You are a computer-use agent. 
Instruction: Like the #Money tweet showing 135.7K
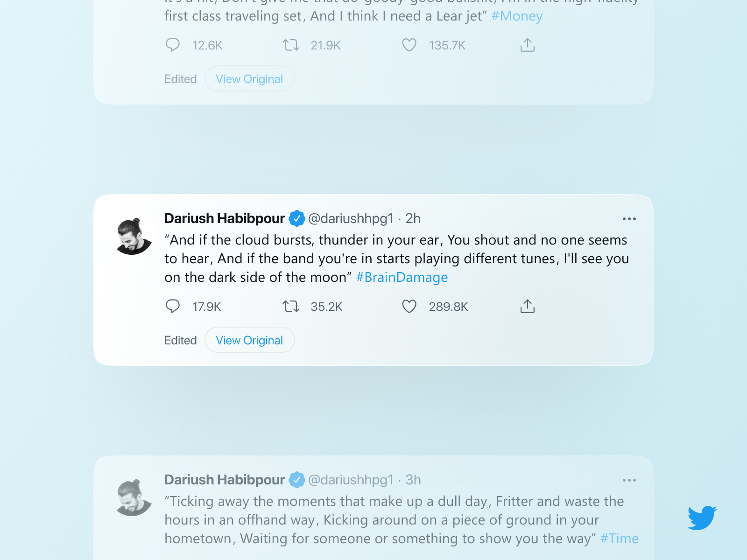(409, 45)
